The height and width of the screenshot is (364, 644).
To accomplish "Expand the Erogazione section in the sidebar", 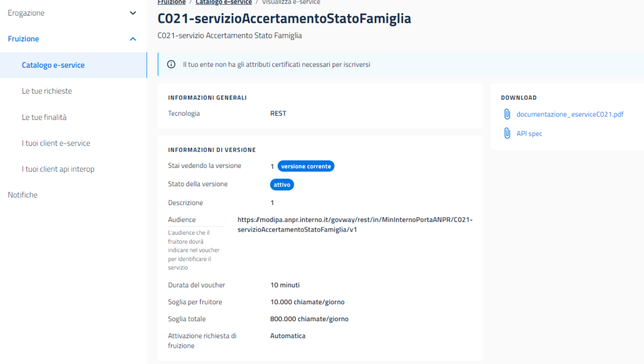I will point(133,13).
